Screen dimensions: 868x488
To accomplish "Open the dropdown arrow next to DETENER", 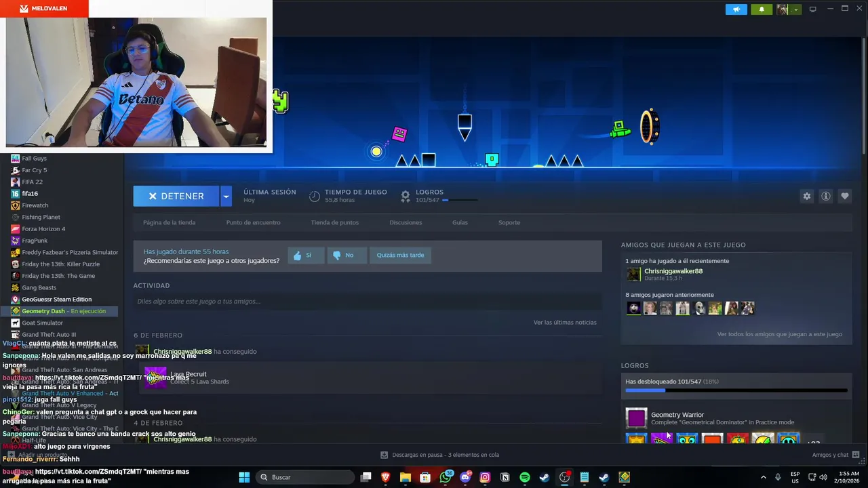I will [226, 196].
